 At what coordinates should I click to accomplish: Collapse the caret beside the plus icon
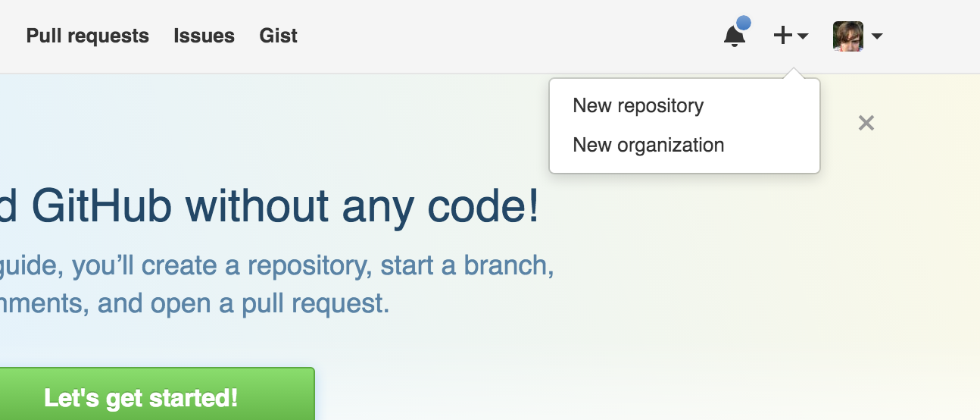point(803,36)
